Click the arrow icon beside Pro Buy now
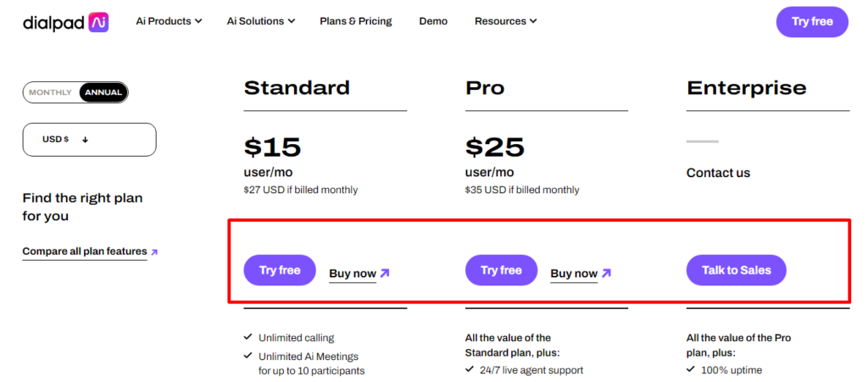Screen dimensions: 868x382 click(x=607, y=273)
